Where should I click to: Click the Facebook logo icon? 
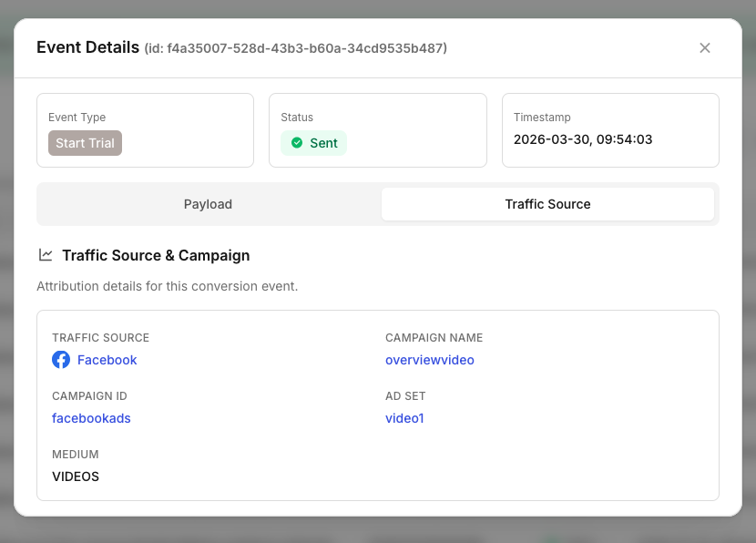tap(61, 360)
